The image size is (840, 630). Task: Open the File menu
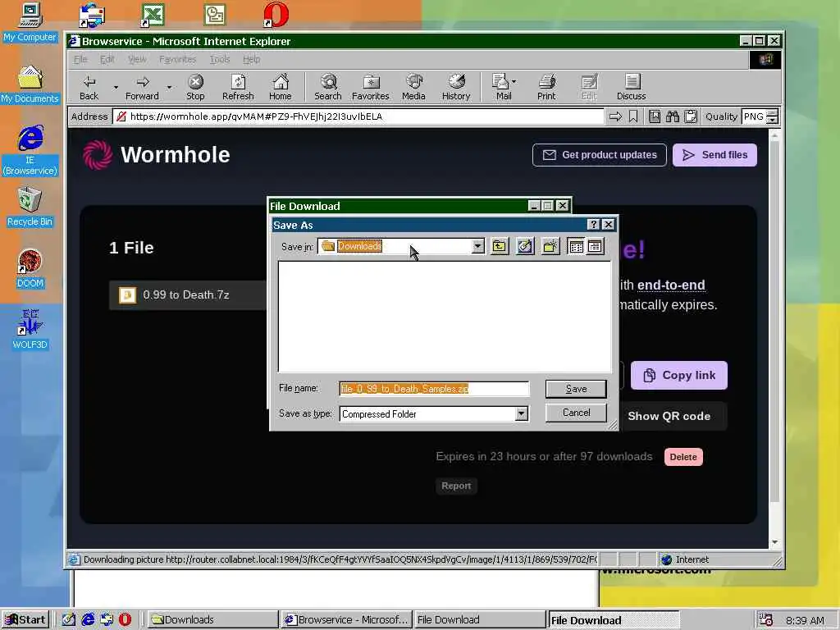coord(80,59)
